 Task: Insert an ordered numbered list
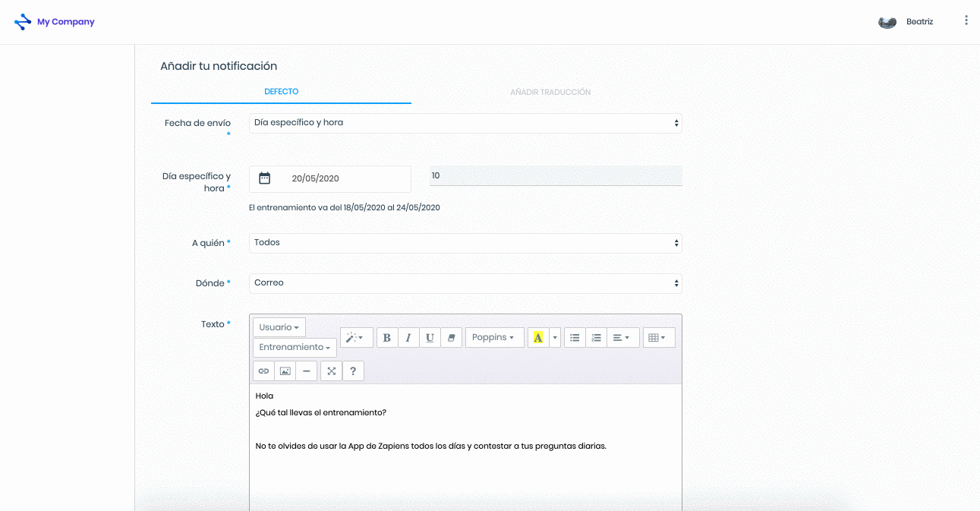[x=596, y=338]
